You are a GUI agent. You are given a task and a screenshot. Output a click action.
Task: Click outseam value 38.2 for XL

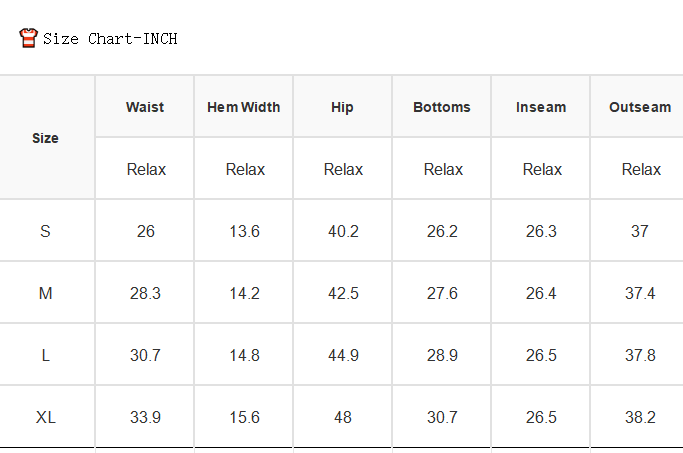[640, 417]
